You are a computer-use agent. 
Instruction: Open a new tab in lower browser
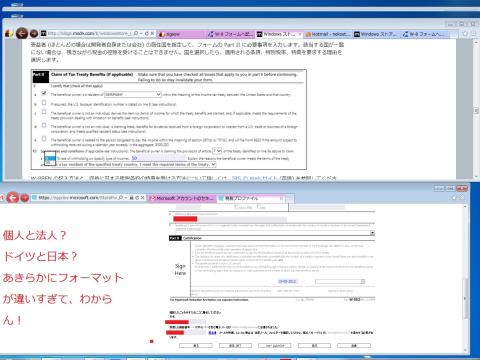pos(290,199)
